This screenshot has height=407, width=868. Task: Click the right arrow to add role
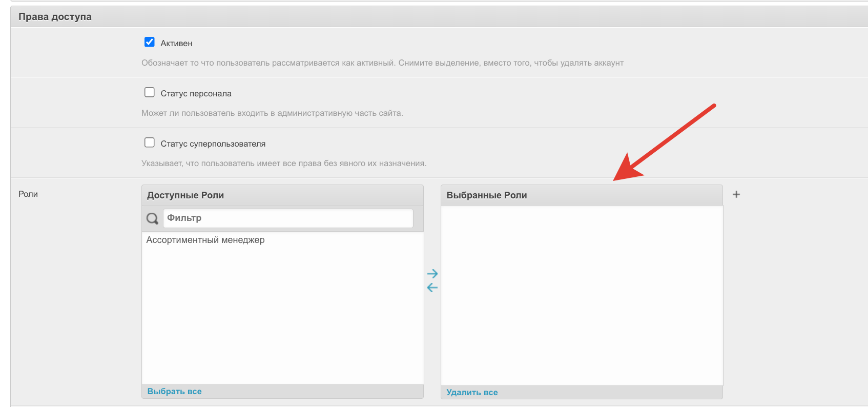432,274
